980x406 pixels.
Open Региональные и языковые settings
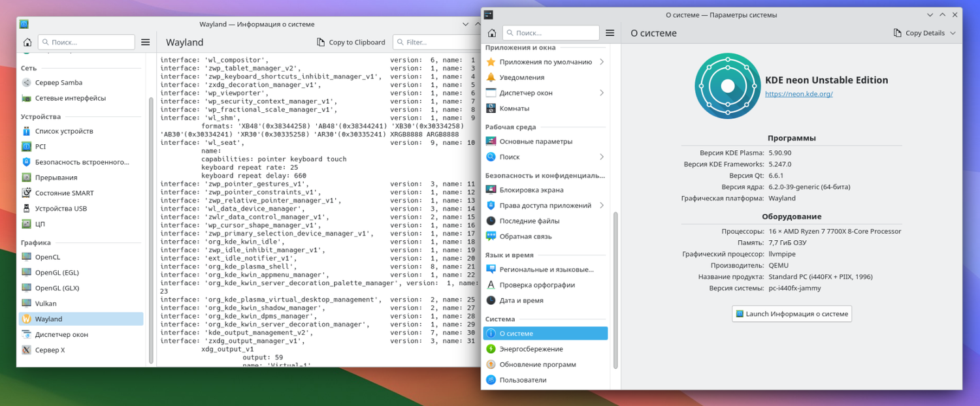[x=546, y=269]
